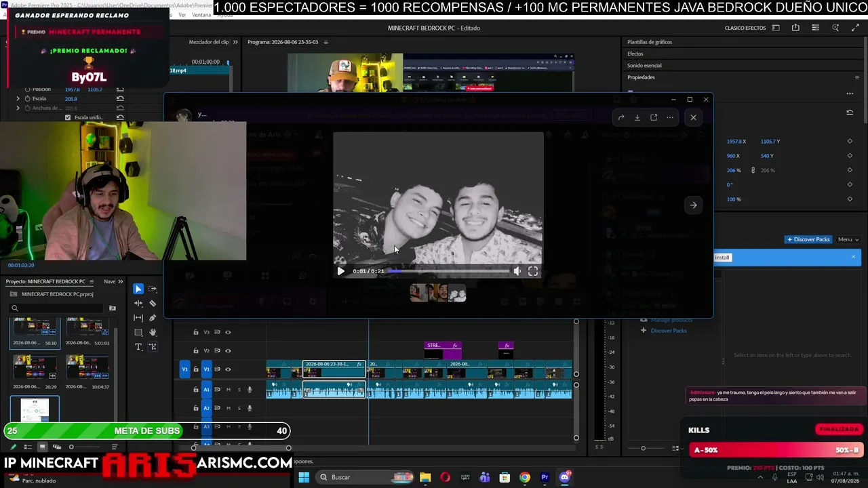Open the Efectos panel tab
868x488 pixels.
pyautogui.click(x=635, y=54)
